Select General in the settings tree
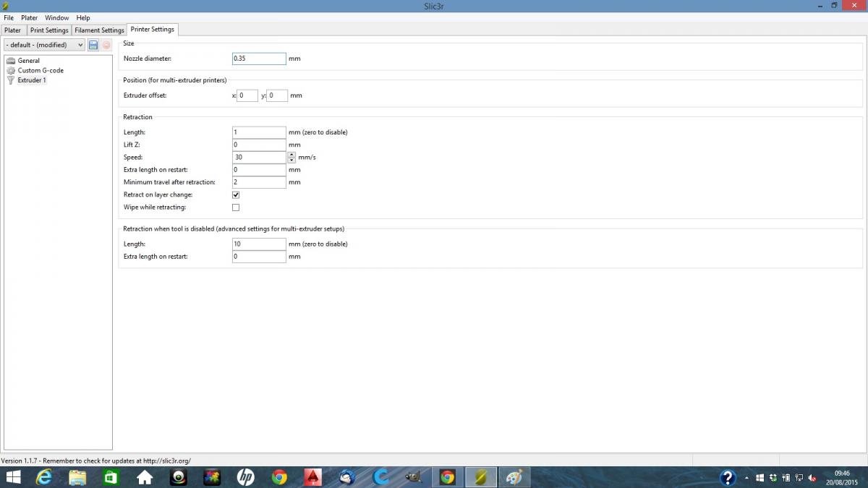Image resolution: width=868 pixels, height=488 pixels. pos(29,61)
